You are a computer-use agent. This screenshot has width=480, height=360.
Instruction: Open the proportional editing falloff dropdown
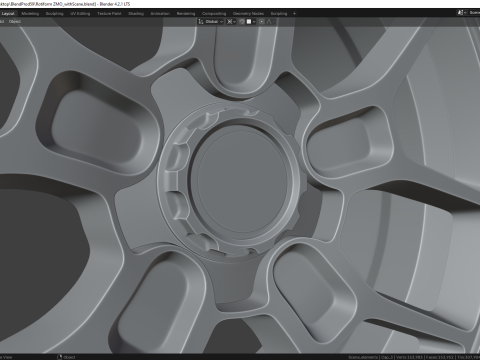click(x=270, y=21)
